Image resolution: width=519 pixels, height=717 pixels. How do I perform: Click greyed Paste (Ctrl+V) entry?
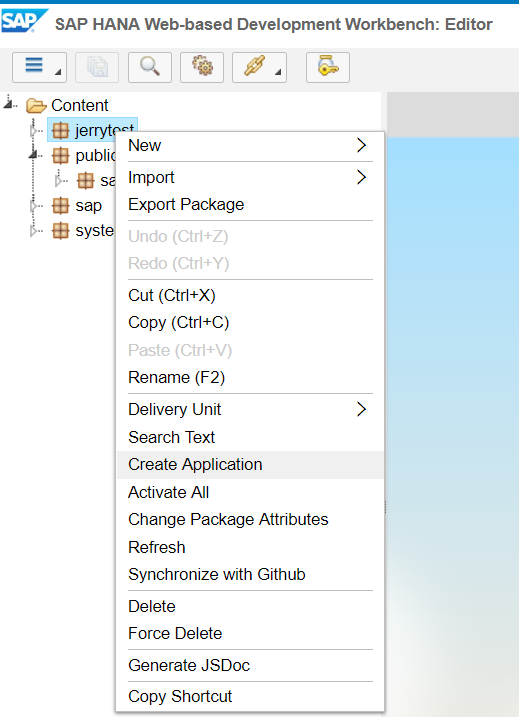(x=250, y=350)
